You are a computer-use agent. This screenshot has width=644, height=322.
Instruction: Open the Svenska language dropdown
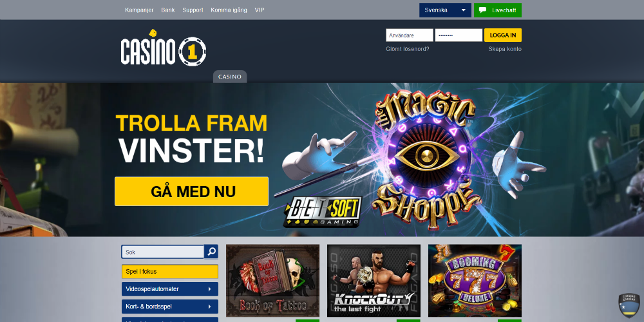445,10
